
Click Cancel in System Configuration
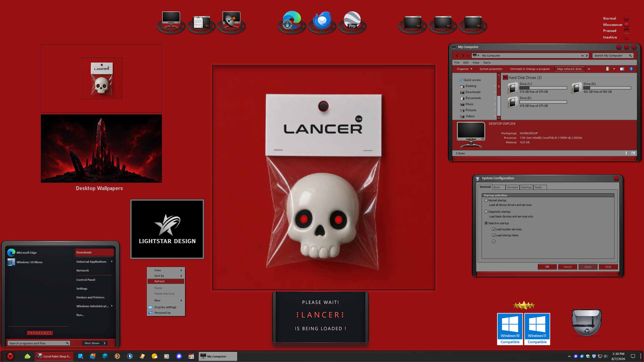[x=567, y=267]
